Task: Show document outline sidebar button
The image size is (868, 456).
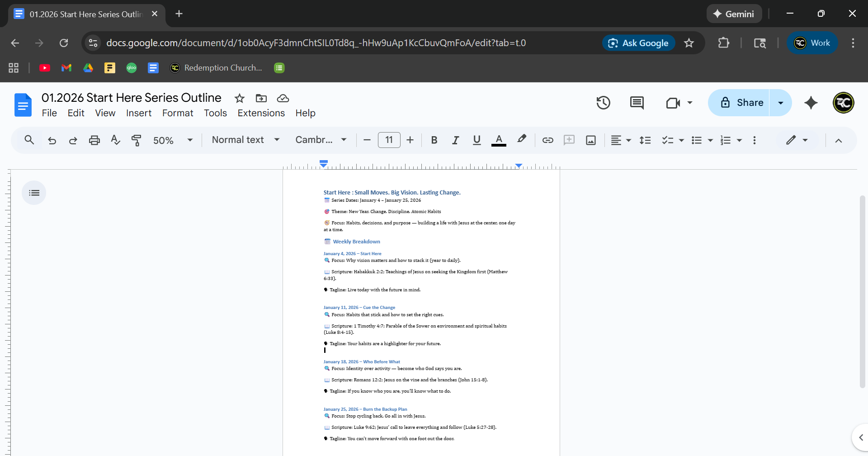Action: 34,193
